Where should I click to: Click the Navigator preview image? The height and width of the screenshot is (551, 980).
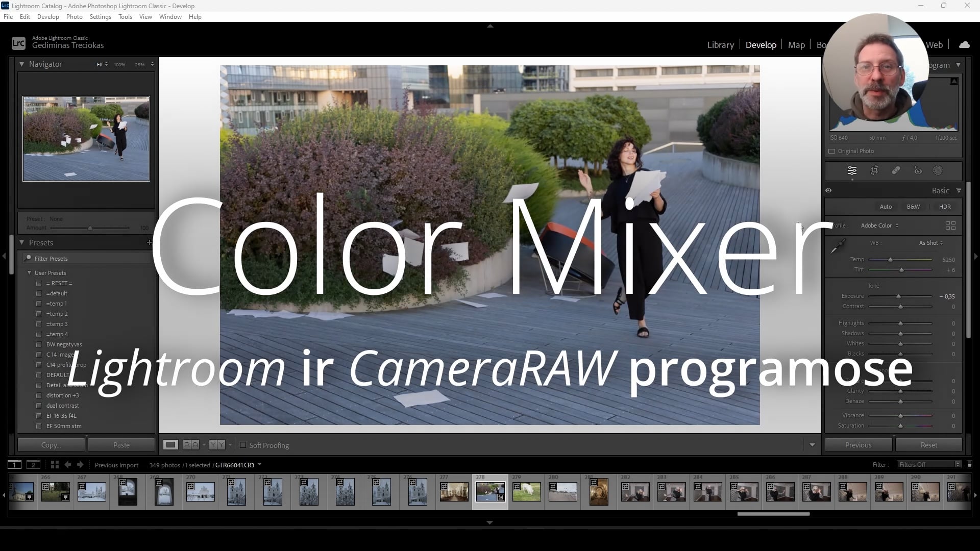pyautogui.click(x=86, y=139)
